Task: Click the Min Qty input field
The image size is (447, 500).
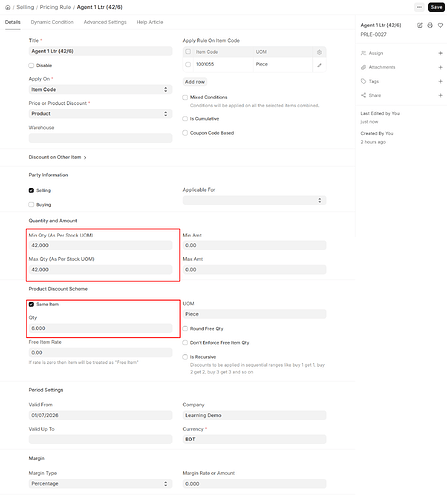Action: coord(100,245)
